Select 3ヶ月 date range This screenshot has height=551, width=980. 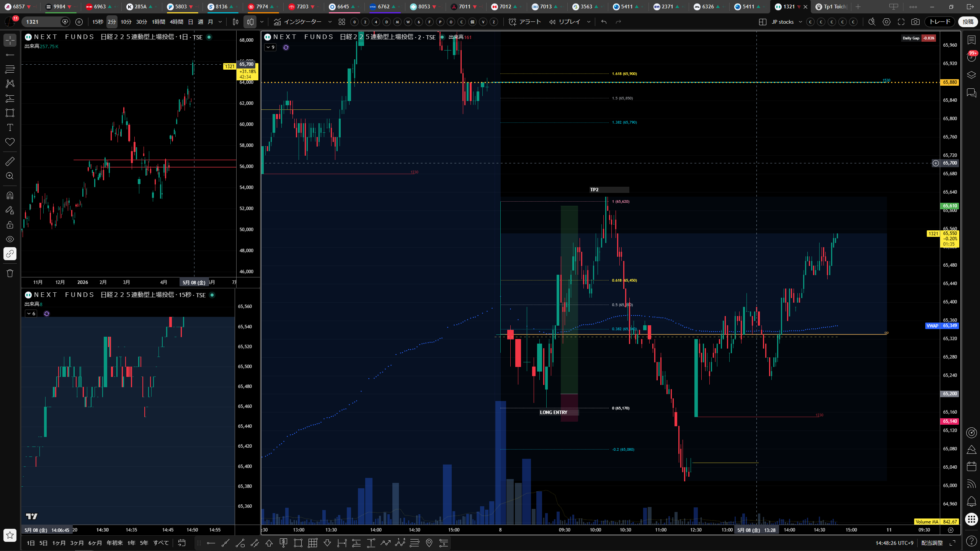pos(77,543)
